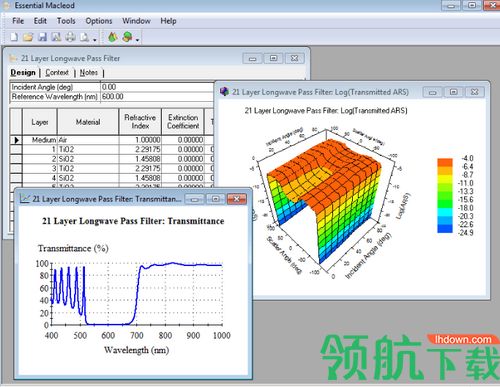Maximize the Essential Macleod main window

coord(472,6)
